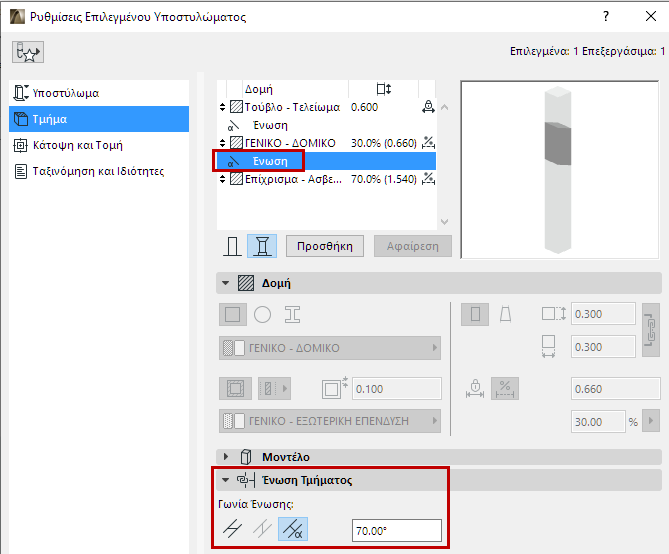Select circular cross-section shape
Viewport: 669px width, 554px height.
point(262,315)
